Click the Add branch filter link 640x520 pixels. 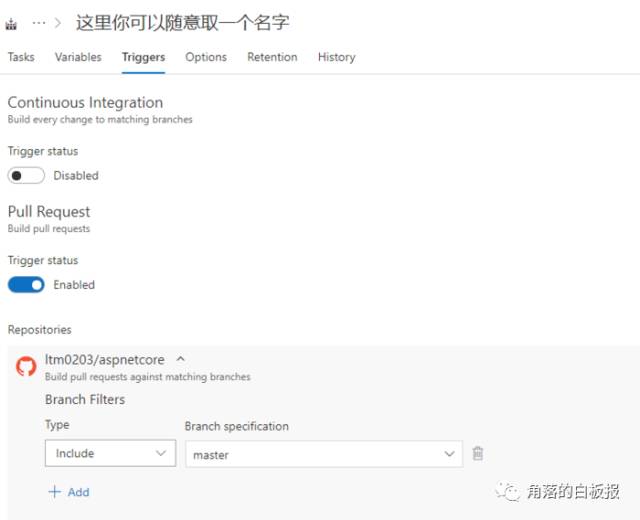[x=69, y=492]
